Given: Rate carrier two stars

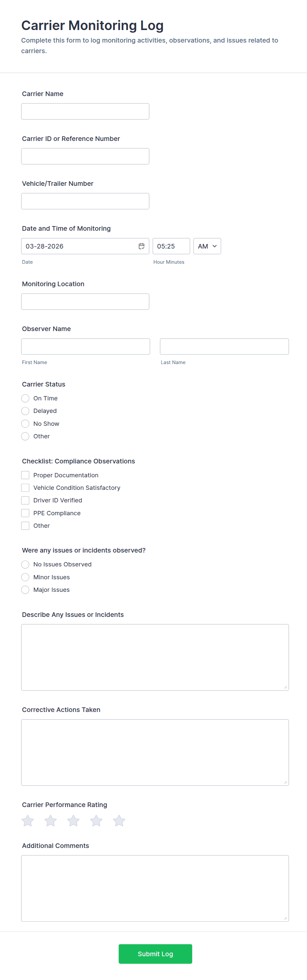Looking at the screenshot, I should coord(50,821).
